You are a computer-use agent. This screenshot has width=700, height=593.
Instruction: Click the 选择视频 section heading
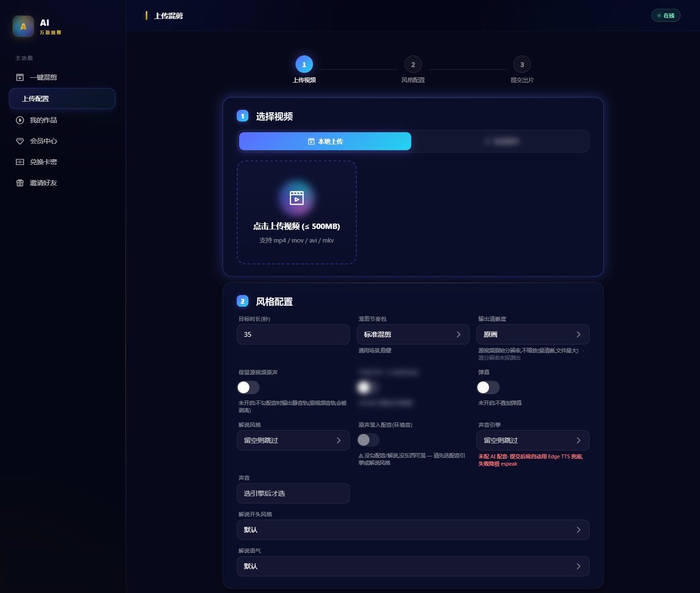[x=274, y=117]
